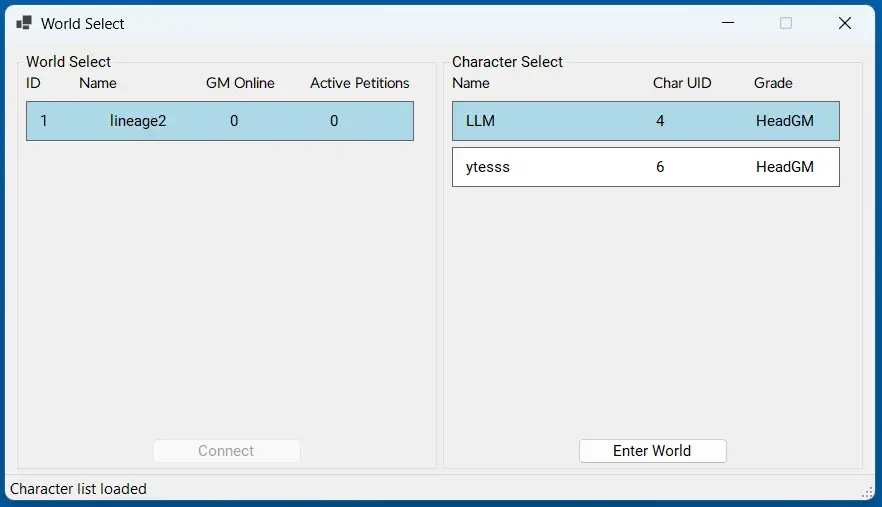Click the GM Online column header
The width and height of the screenshot is (882, 507).
tap(240, 83)
